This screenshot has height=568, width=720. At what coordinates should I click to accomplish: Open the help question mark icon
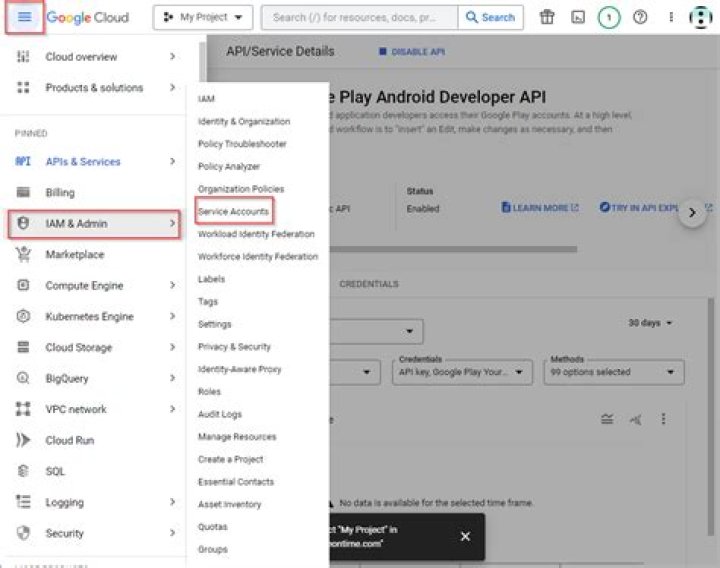click(640, 17)
